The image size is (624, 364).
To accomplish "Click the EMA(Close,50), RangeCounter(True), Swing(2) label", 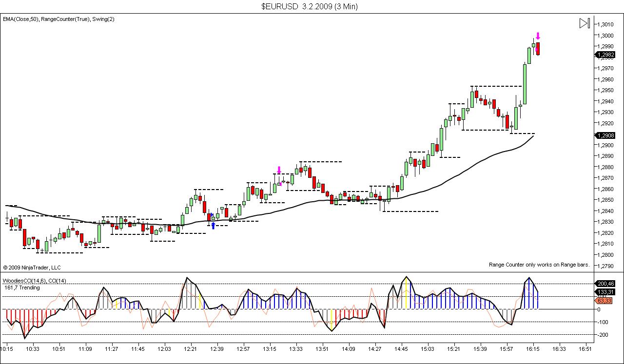I will tap(59, 19).
